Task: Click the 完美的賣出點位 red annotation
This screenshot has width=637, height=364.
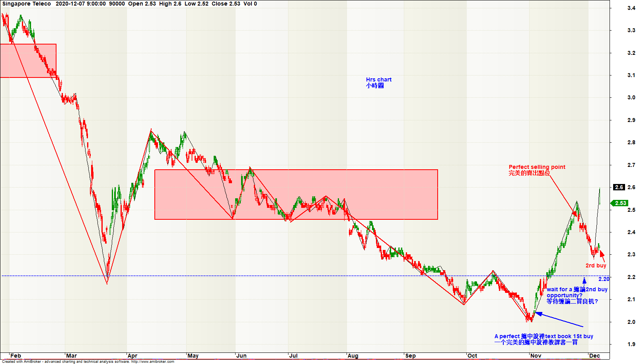Action: click(529, 173)
